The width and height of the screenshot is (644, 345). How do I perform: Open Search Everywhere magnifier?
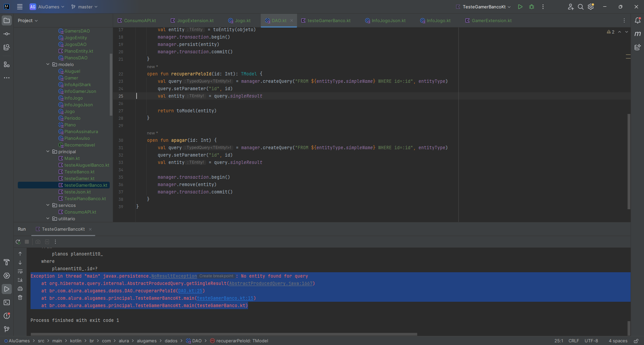click(581, 7)
